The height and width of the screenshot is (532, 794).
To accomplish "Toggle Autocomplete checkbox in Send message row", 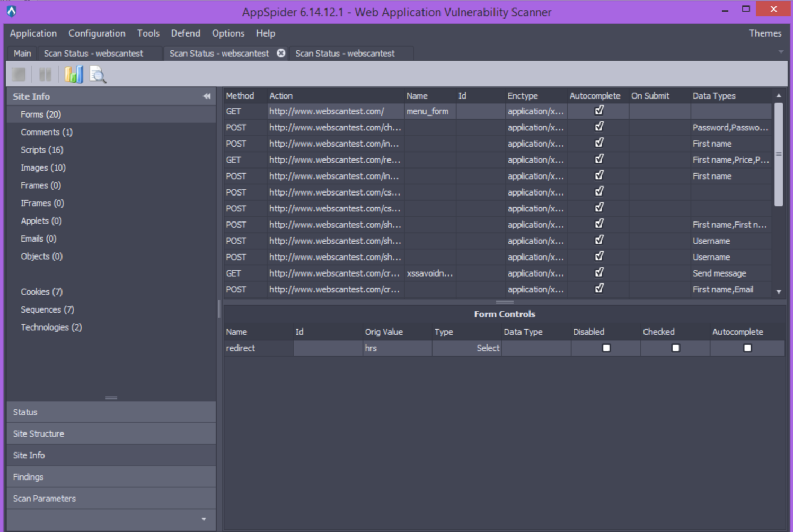I will (599, 273).
